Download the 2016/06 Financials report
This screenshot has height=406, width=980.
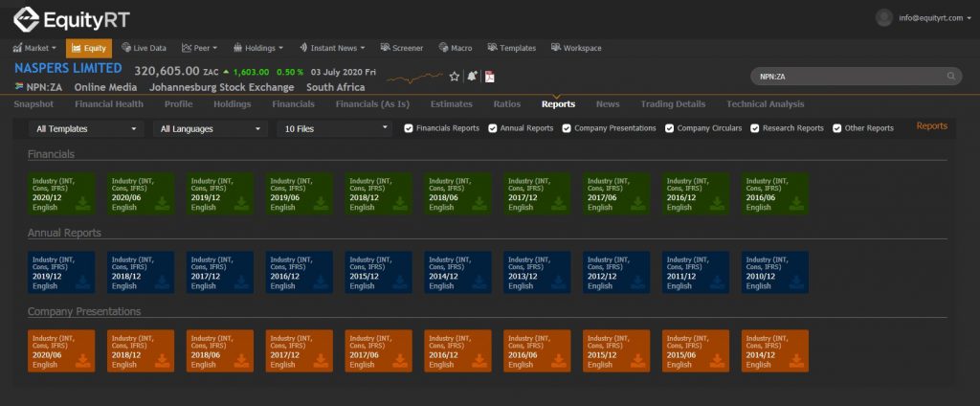click(x=797, y=203)
